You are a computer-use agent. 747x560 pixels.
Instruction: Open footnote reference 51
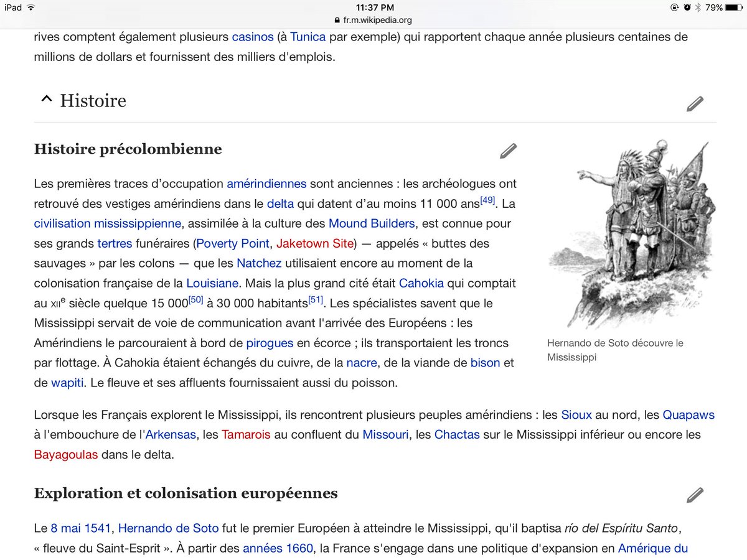tap(316, 300)
